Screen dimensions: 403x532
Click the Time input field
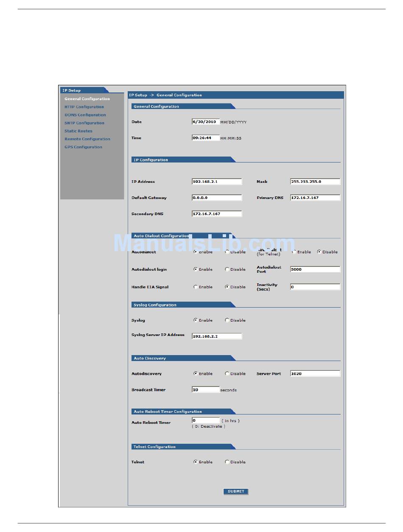[206, 138]
